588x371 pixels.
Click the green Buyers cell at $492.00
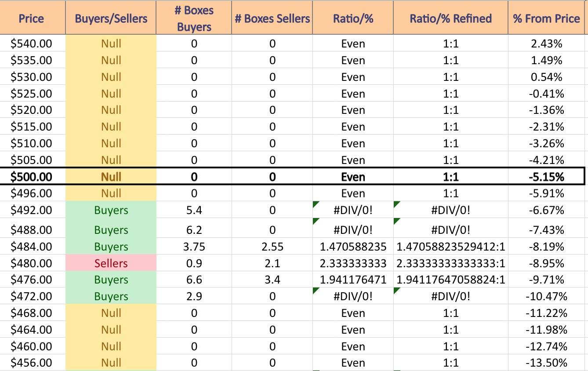click(x=111, y=210)
